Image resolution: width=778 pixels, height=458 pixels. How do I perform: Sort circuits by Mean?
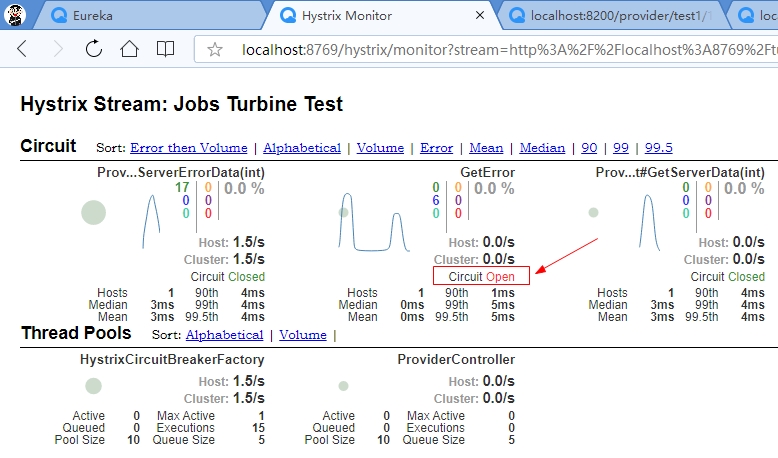click(486, 148)
